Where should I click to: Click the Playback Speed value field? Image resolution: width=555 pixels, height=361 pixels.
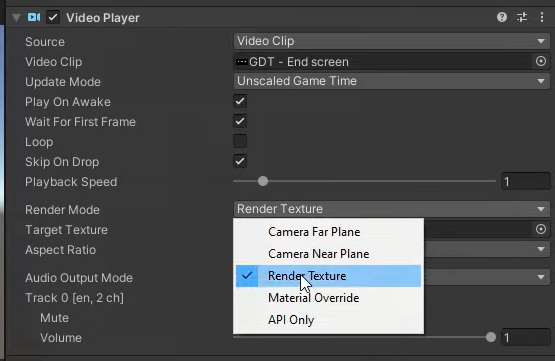(526, 182)
